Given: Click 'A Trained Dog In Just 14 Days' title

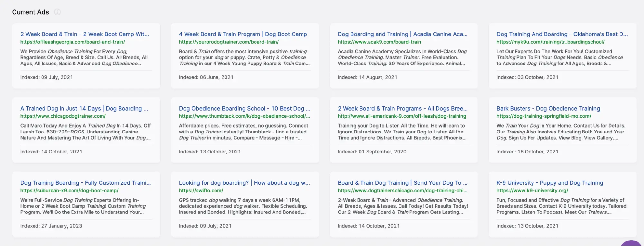Looking at the screenshot, I should pos(84,109).
